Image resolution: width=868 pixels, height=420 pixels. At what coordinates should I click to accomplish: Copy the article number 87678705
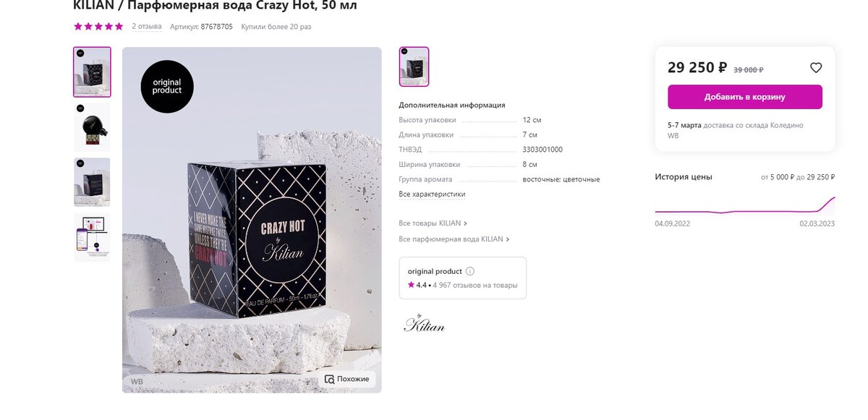[x=216, y=27]
